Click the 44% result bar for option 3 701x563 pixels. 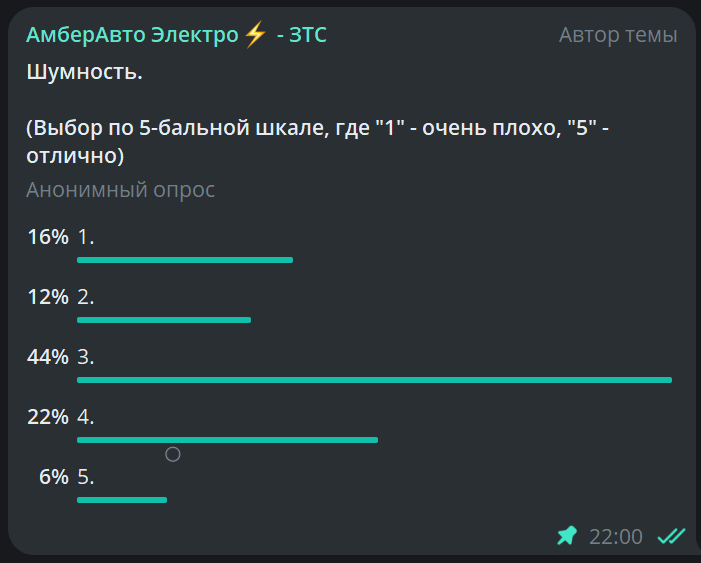[x=374, y=380]
